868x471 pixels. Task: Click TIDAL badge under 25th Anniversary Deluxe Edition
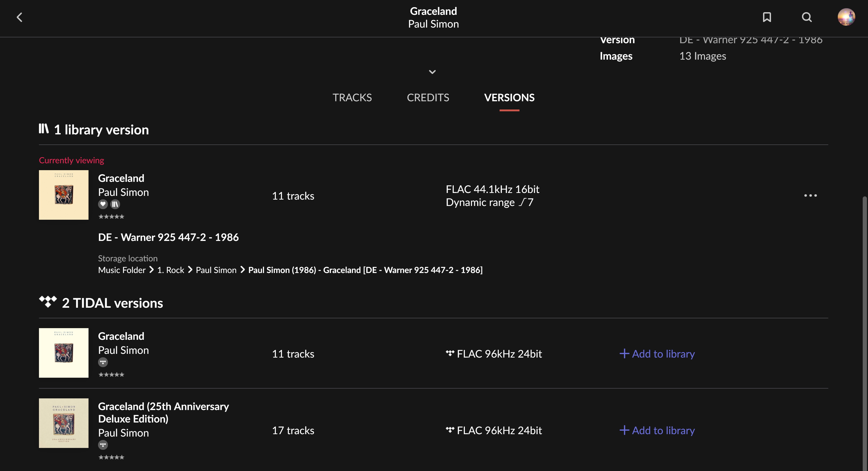coord(103,445)
